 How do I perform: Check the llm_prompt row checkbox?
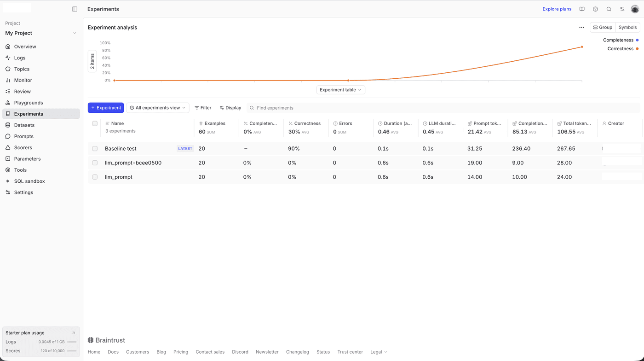click(x=95, y=177)
